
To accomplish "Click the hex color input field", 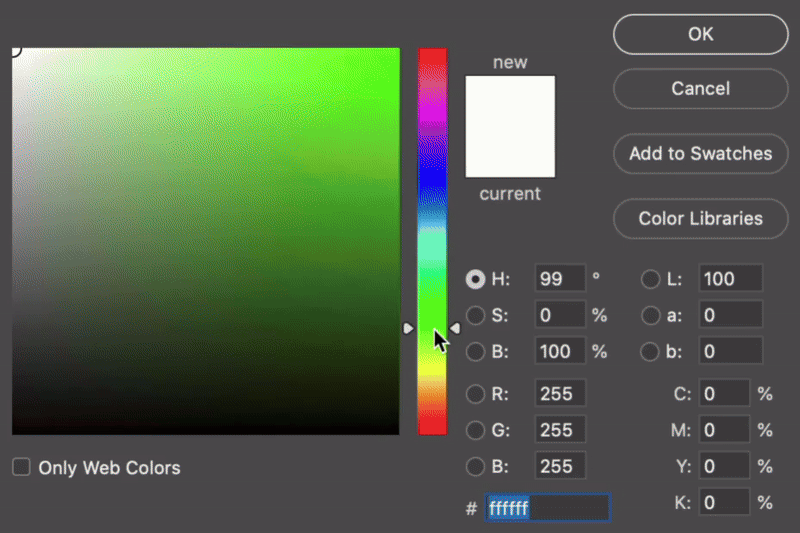I will coord(547,508).
